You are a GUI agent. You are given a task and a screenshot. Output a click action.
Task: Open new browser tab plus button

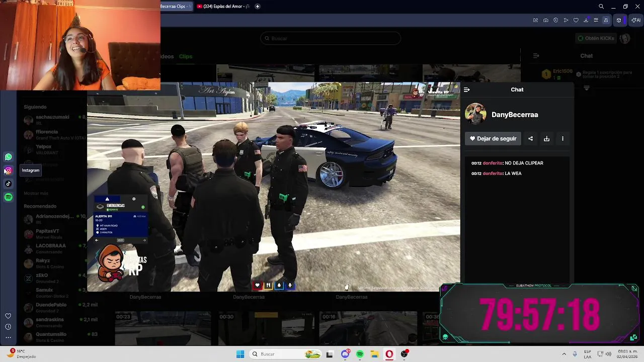coord(258,7)
